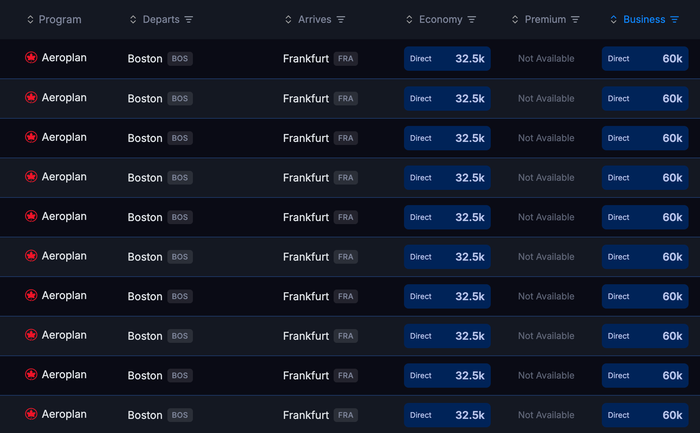
Task: Toggle sort order by Business sort arrows
Action: coord(613,20)
